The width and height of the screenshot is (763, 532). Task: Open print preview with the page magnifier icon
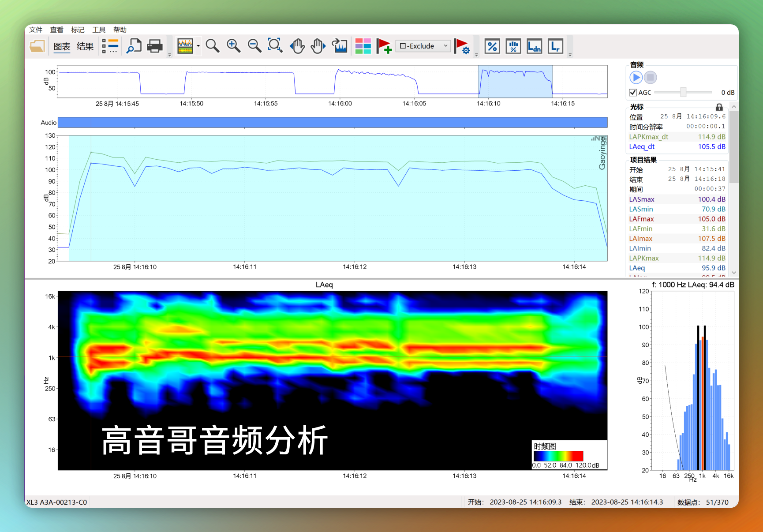point(134,46)
